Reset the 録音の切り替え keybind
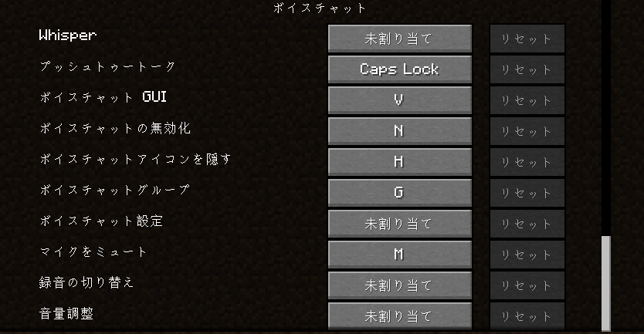This screenshot has height=334, width=644. (527, 285)
